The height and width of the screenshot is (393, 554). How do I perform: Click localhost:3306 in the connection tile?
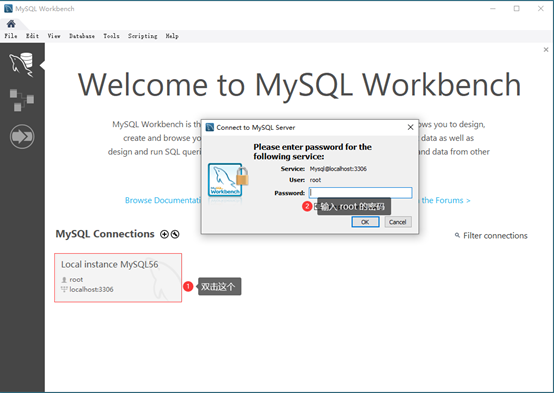pos(91,289)
